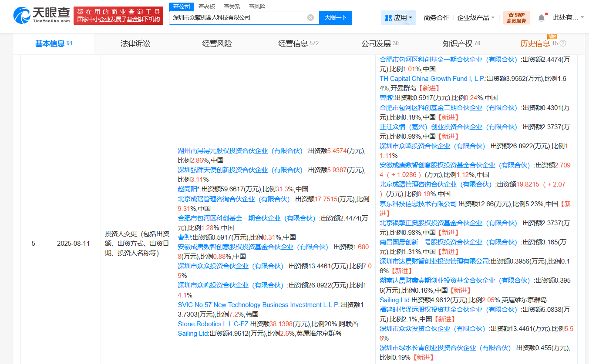Switch to the 经营信息 tab

click(x=294, y=43)
